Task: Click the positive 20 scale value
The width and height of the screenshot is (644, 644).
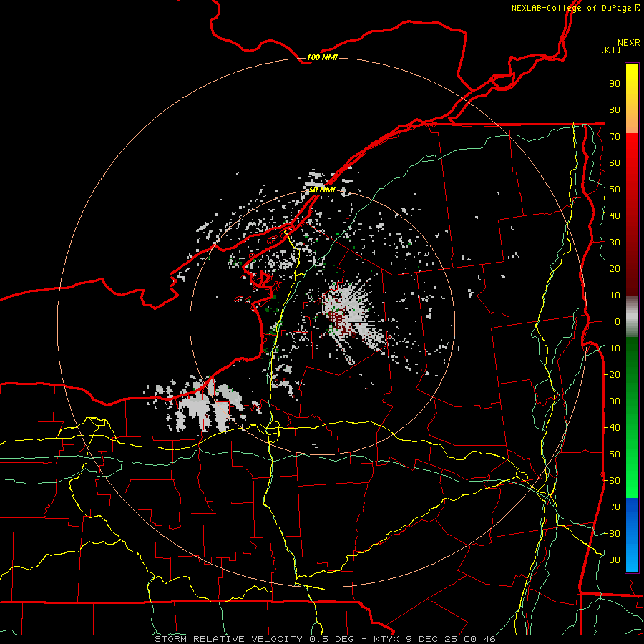Action: (x=615, y=268)
